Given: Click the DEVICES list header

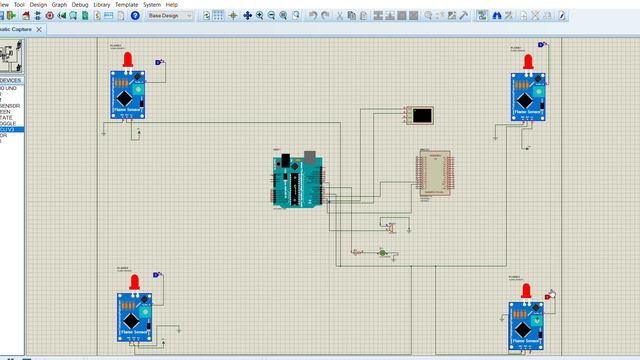Looking at the screenshot, I should [x=11, y=80].
